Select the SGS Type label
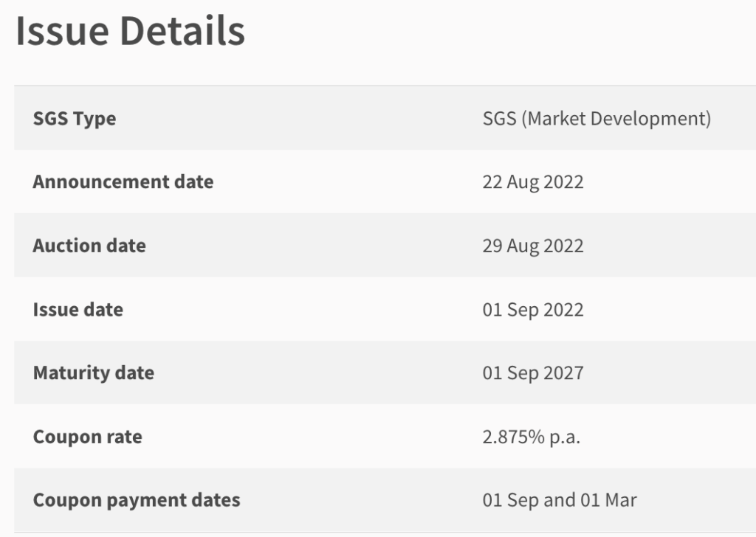This screenshot has width=756, height=537. [x=75, y=119]
